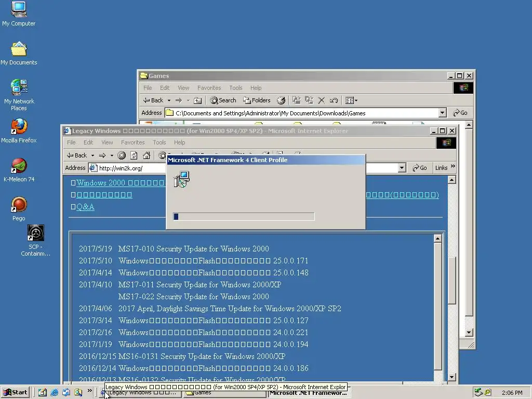Open My Computer desktop icon

(x=19, y=14)
